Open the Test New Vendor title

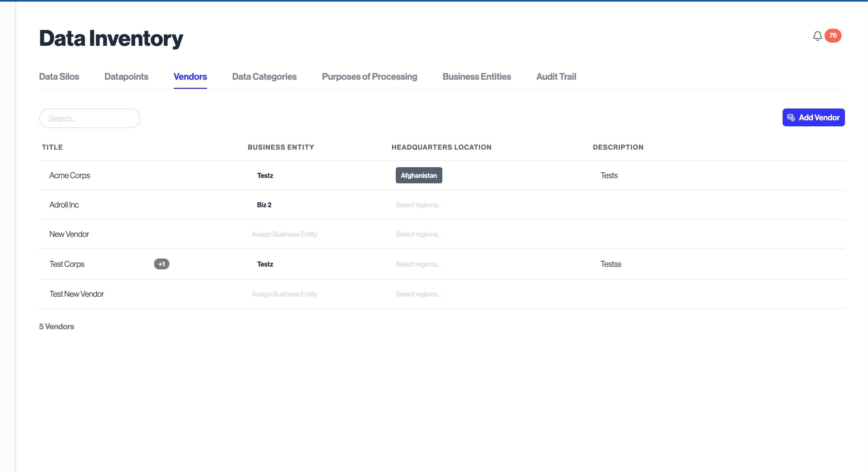pyautogui.click(x=77, y=294)
